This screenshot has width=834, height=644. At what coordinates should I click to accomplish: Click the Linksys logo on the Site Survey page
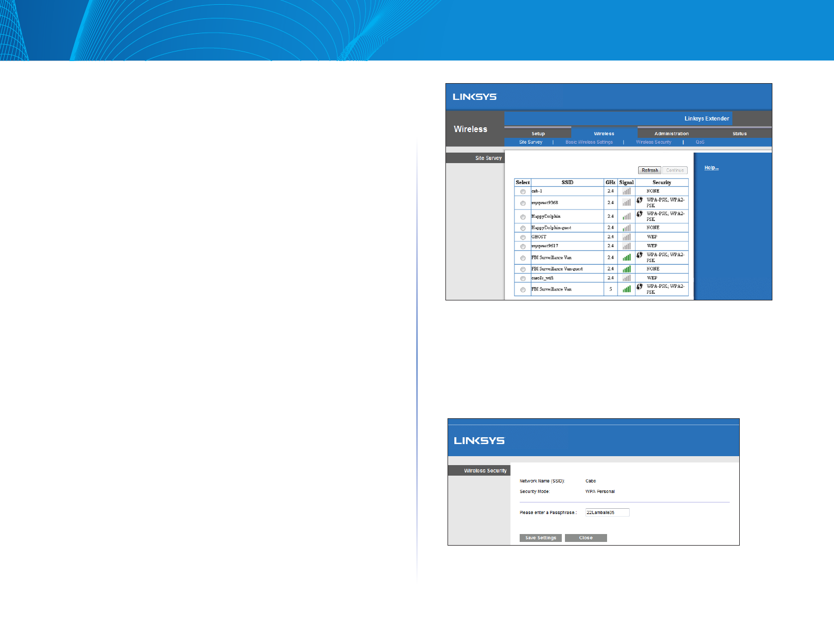coord(474,97)
